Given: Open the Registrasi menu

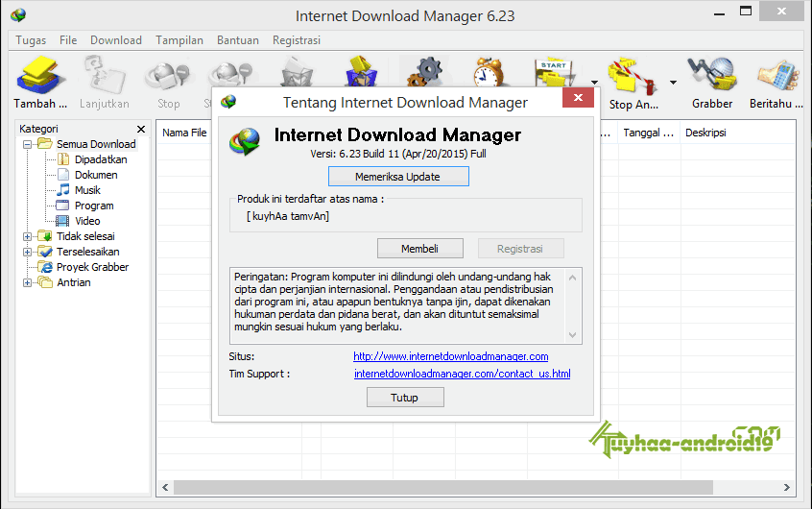Looking at the screenshot, I should [x=297, y=40].
